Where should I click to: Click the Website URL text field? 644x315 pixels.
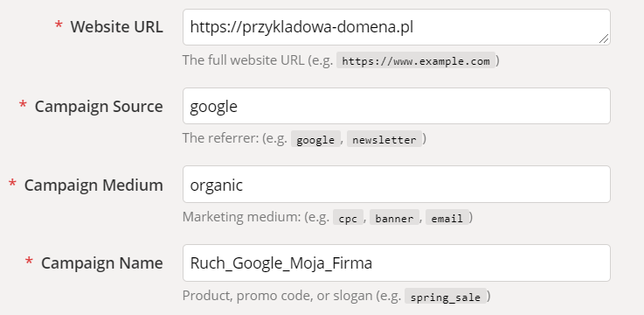[x=397, y=27]
